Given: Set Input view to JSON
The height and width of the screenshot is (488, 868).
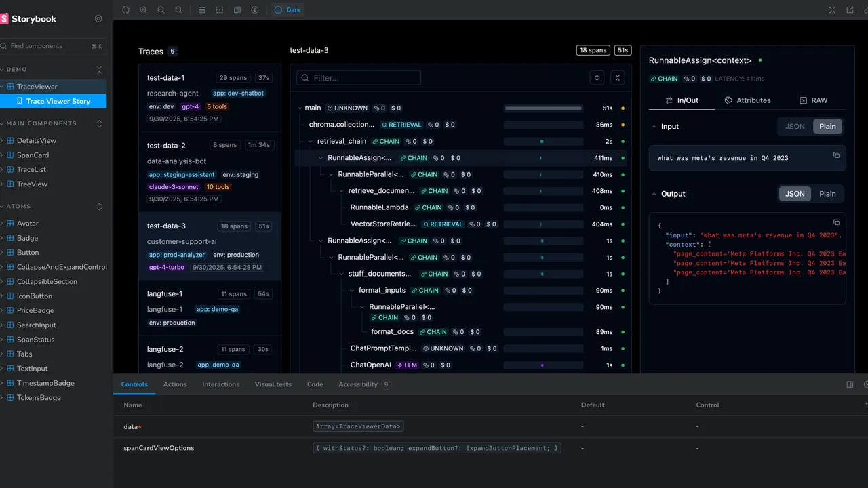Looking at the screenshot, I should [x=795, y=127].
